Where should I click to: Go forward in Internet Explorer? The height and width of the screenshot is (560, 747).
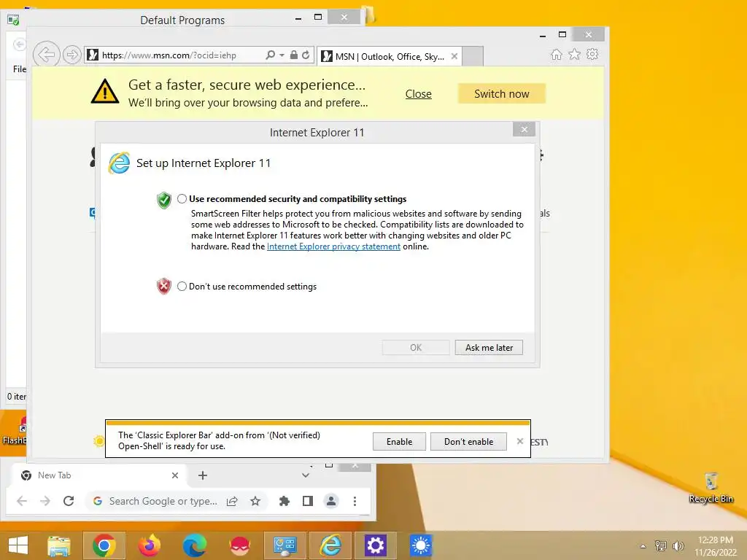[71, 55]
